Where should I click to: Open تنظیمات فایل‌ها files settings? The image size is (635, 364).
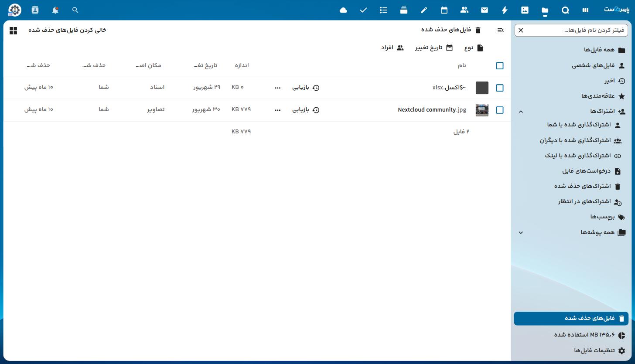[571, 350]
